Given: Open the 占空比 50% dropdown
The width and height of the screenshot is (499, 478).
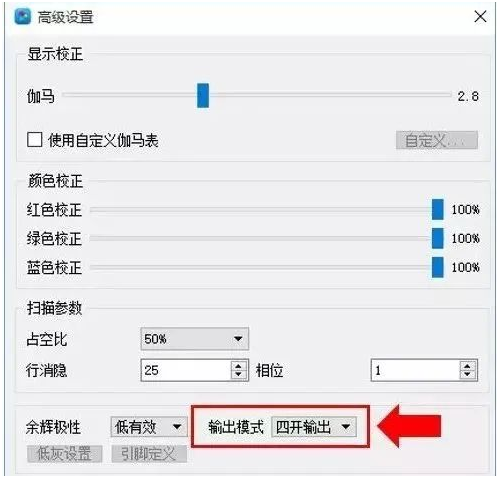Looking at the screenshot, I should click(195, 339).
